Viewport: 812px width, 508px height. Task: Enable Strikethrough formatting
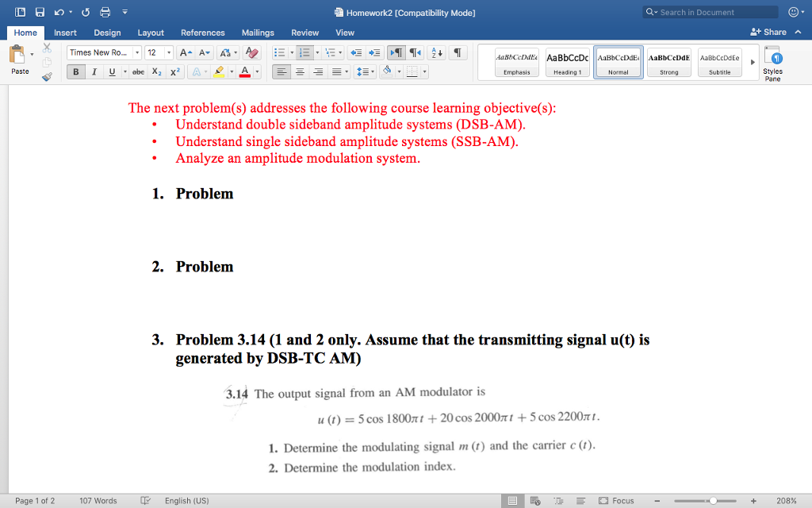point(138,71)
